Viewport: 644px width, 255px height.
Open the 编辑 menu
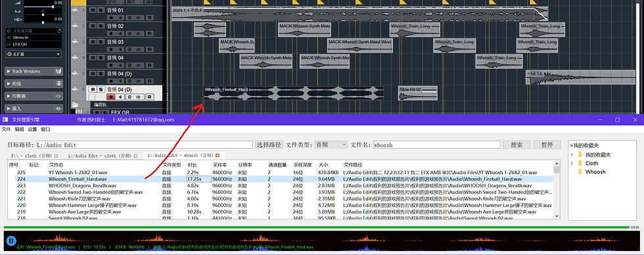[19, 129]
